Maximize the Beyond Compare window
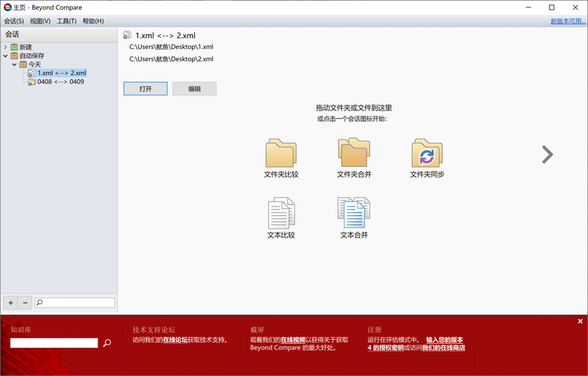The height and width of the screenshot is (376, 588). (x=552, y=8)
